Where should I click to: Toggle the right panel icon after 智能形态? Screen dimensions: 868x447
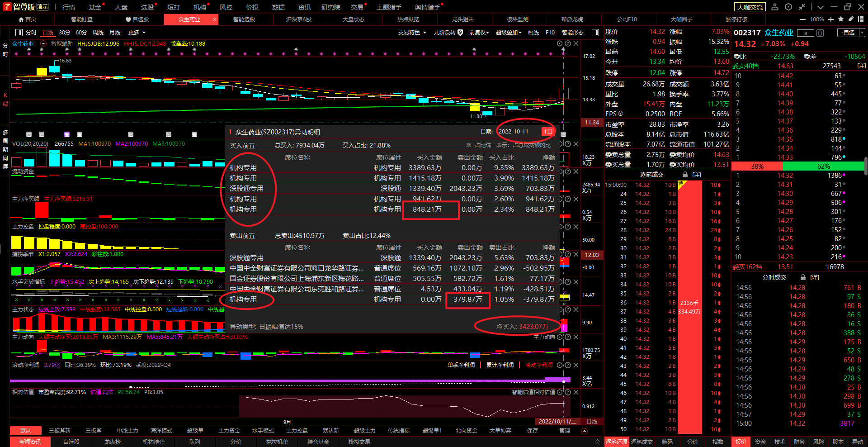(x=595, y=33)
